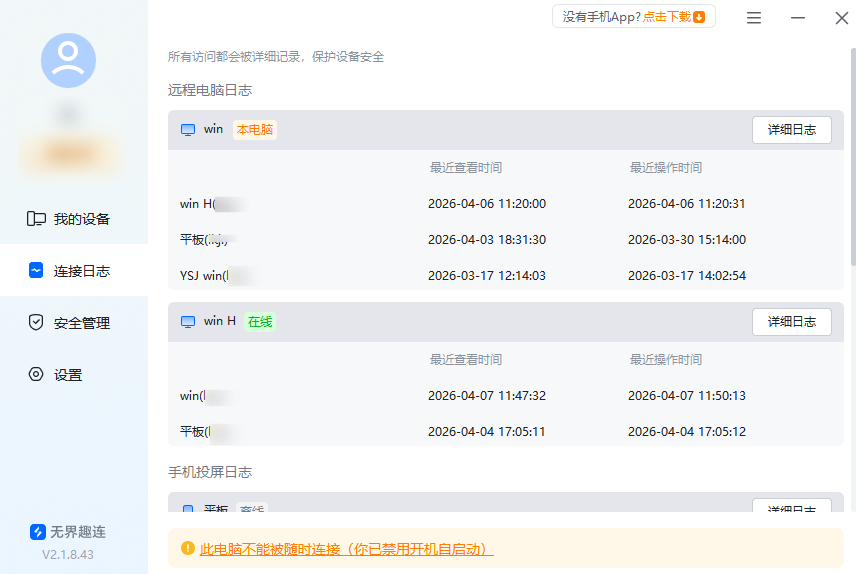This screenshot has height=574, width=856.
Task: Click the 无界趣连 logo icon
Action: tap(38, 532)
